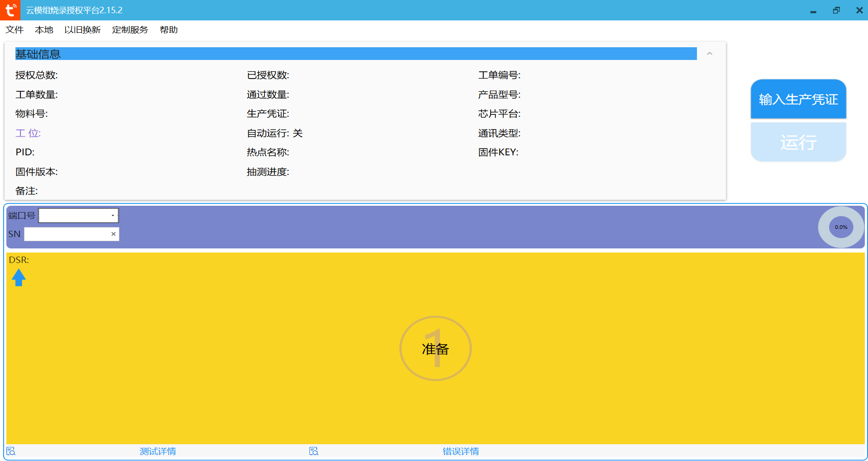This screenshot has width=868, height=461.
Task: Click the 固件KEY label
Action: [498, 152]
